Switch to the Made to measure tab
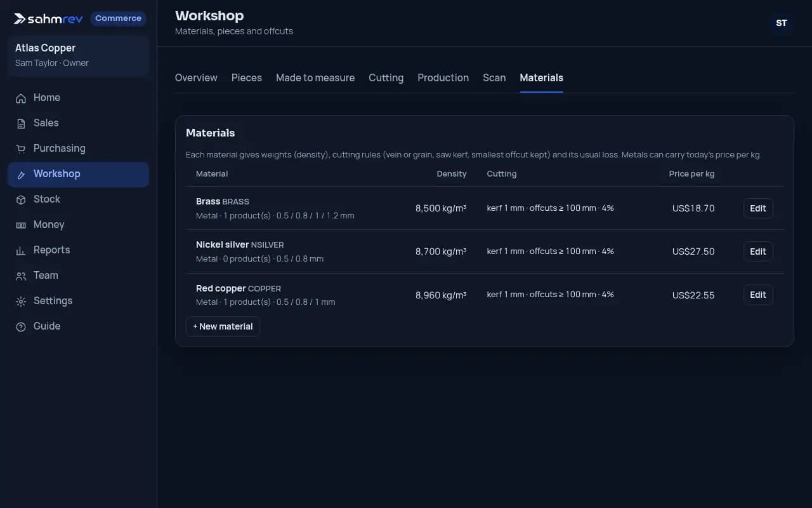Image resolution: width=812 pixels, height=508 pixels. [315, 77]
